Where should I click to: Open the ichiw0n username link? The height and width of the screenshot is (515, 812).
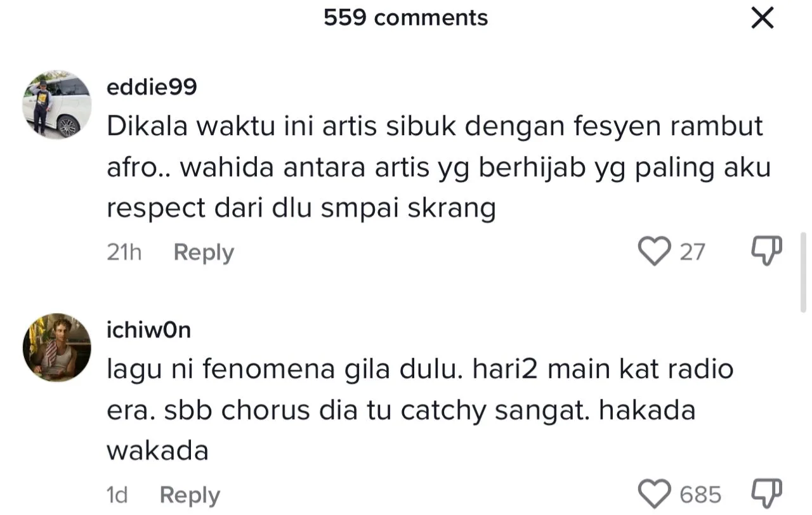pos(148,330)
